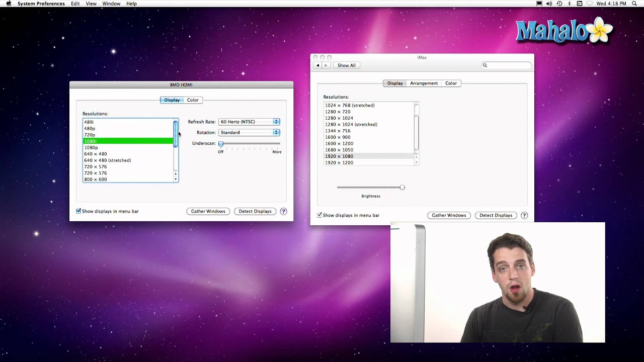
Task: Click the Underscan slider handle
Action: (x=221, y=144)
